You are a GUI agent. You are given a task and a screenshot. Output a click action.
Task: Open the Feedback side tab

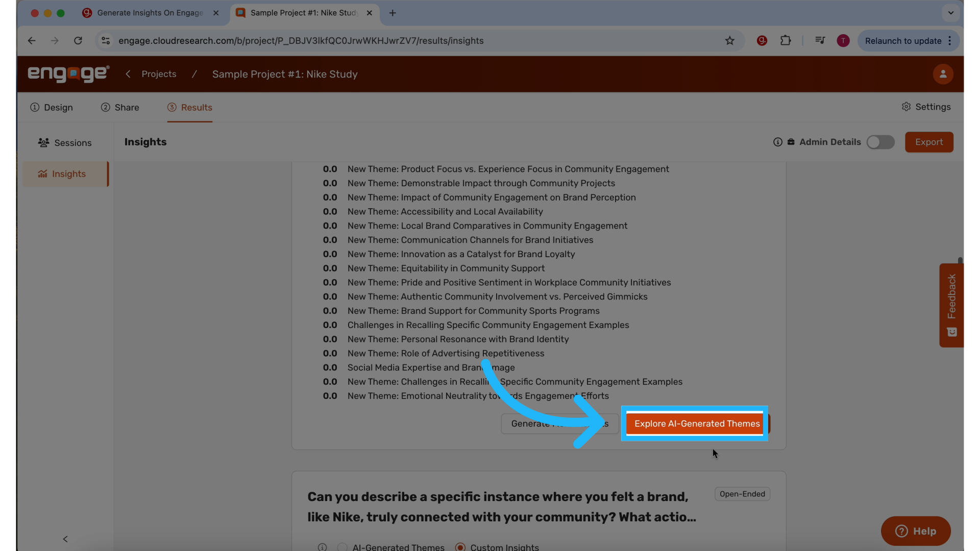click(x=951, y=305)
